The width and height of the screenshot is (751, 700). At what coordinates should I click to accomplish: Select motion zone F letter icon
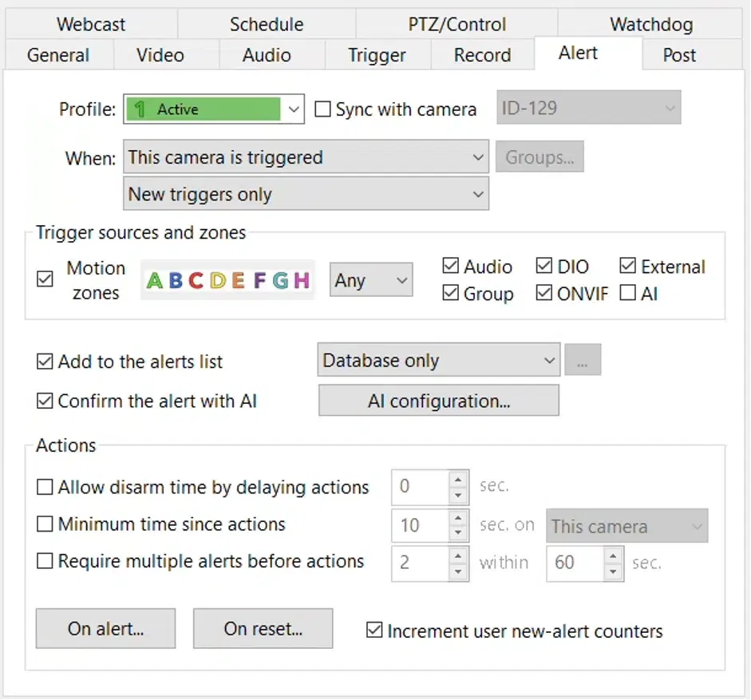click(259, 281)
